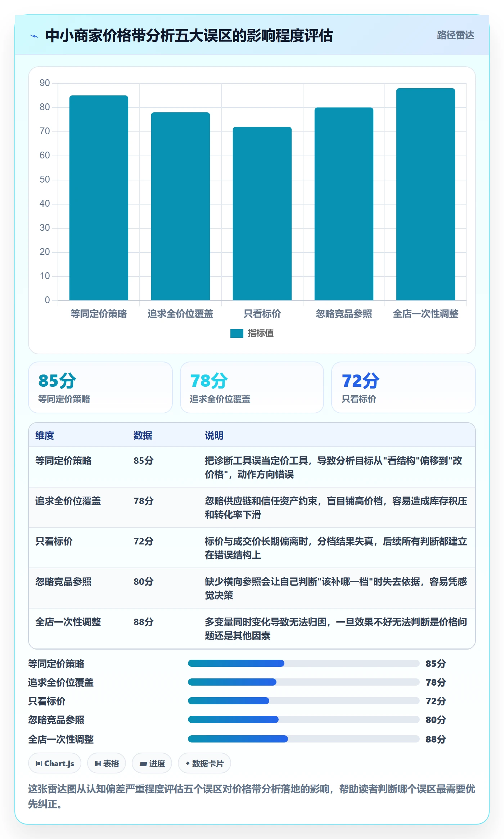This screenshot has width=504, height=839.
Task: Click the 等同定价策略 bar in the chart
Action: click(x=99, y=198)
